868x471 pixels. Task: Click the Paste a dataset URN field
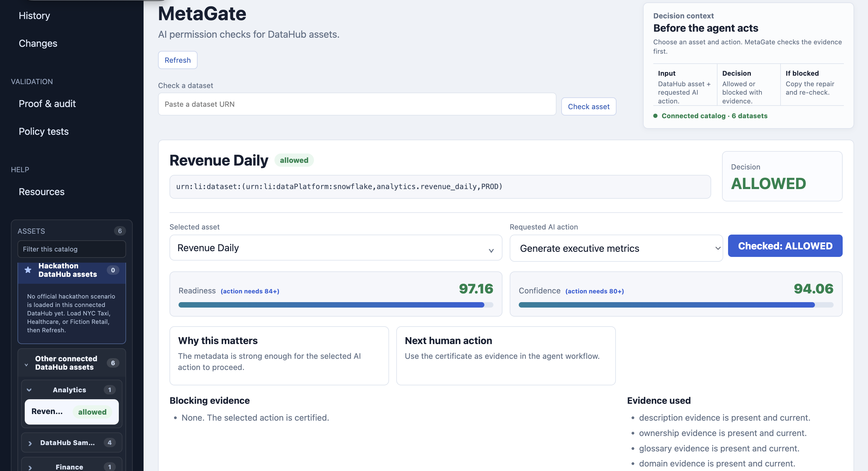[x=357, y=104]
